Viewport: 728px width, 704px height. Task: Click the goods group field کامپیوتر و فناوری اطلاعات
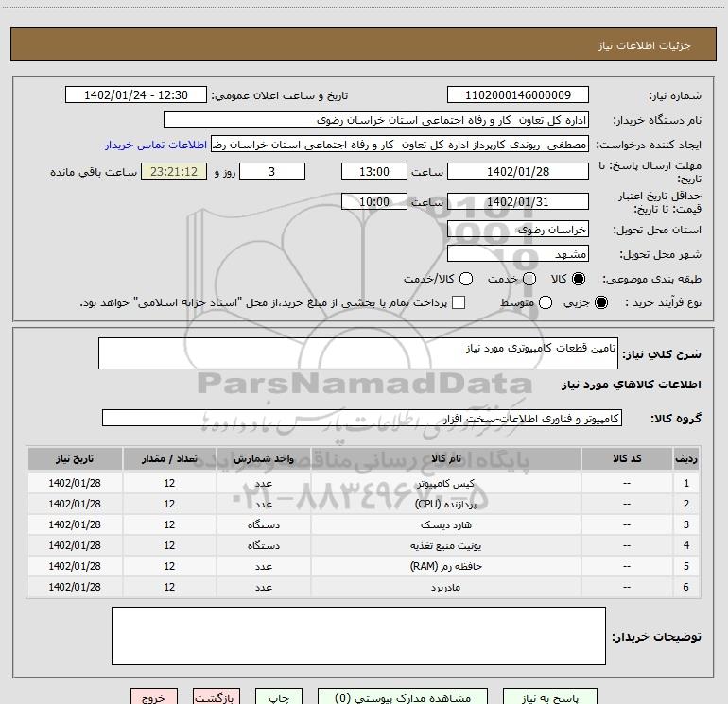point(362,418)
